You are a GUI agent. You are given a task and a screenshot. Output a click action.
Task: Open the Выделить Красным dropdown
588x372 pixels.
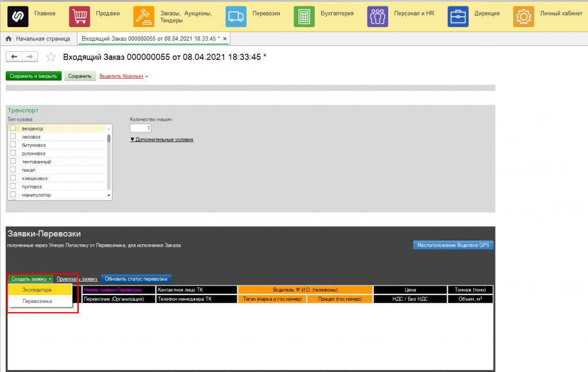[x=124, y=76]
